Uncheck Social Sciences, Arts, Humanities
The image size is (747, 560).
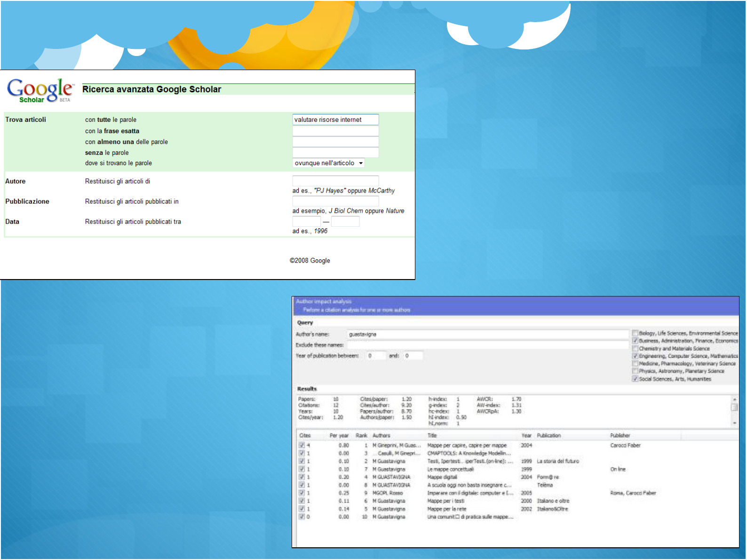(635, 379)
